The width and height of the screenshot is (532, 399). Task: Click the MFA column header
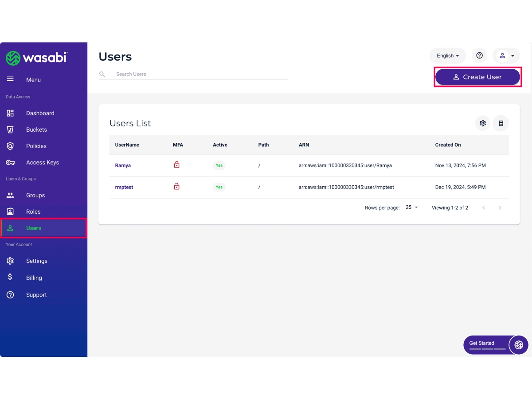click(x=178, y=145)
